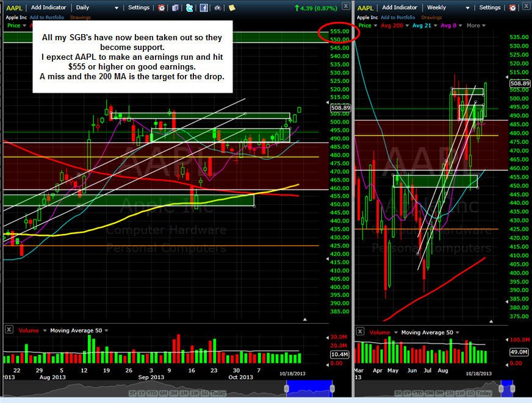Click Add to Portfolio in Daily chart
The height and width of the screenshot is (403, 532).
47,17
